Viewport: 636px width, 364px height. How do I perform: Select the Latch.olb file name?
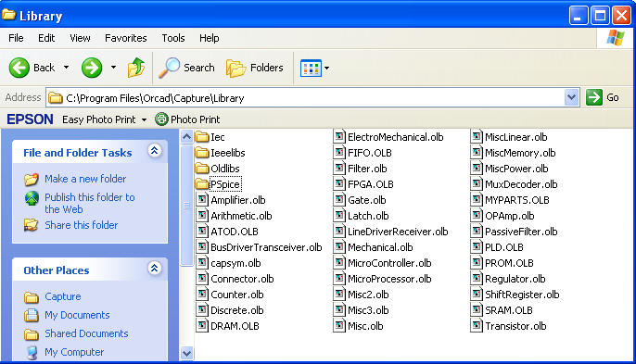368,216
